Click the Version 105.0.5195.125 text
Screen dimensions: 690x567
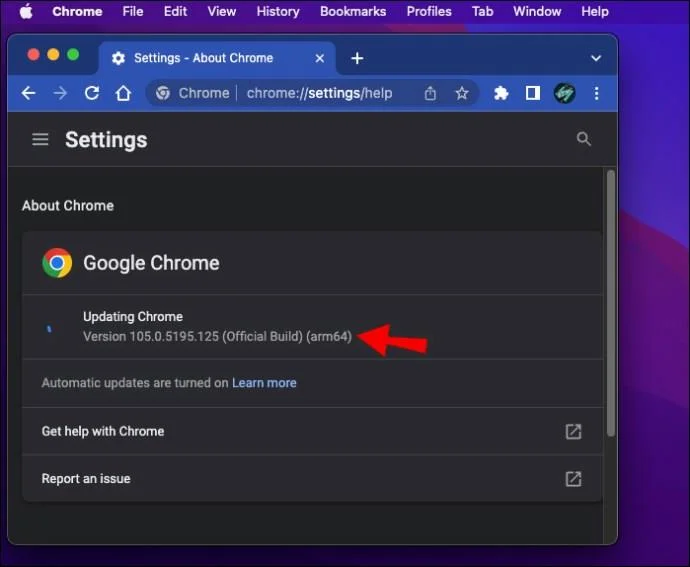[217, 337]
